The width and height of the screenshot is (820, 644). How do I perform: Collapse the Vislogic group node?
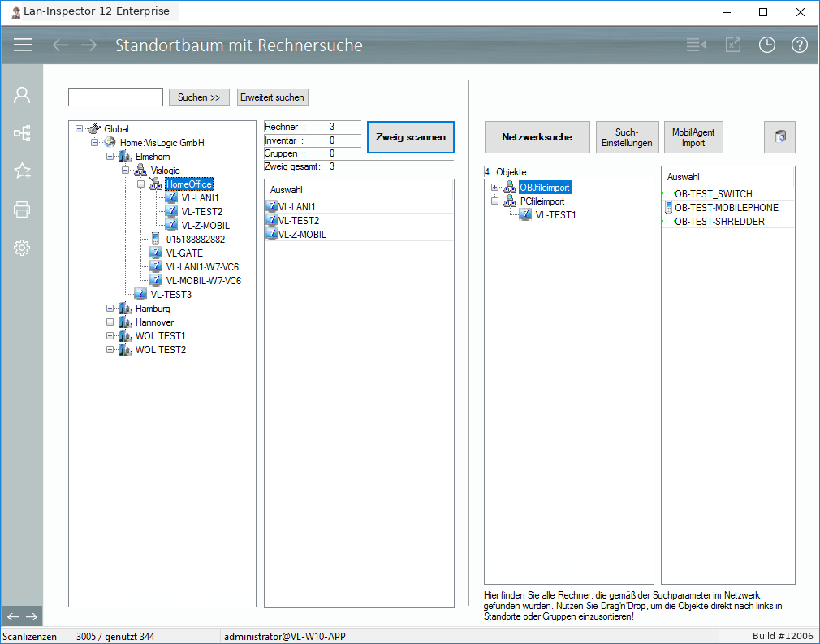click(x=126, y=170)
